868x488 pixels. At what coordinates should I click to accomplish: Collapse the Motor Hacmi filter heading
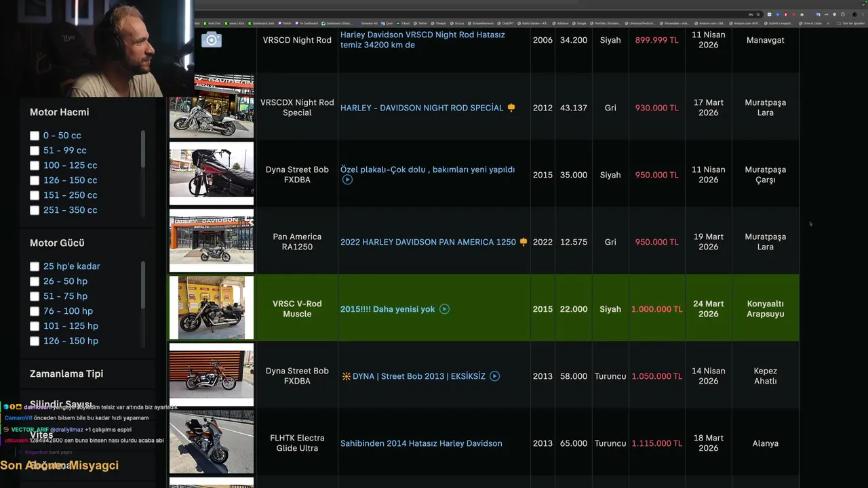click(59, 112)
